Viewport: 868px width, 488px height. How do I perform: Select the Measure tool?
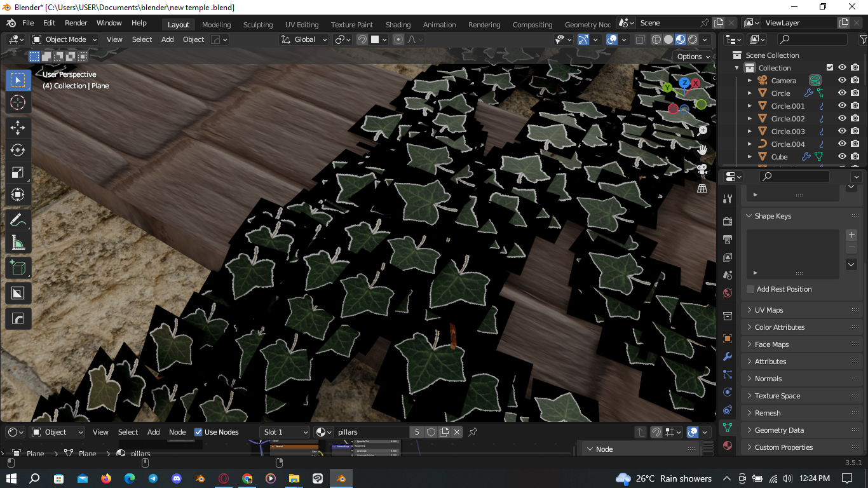click(18, 243)
